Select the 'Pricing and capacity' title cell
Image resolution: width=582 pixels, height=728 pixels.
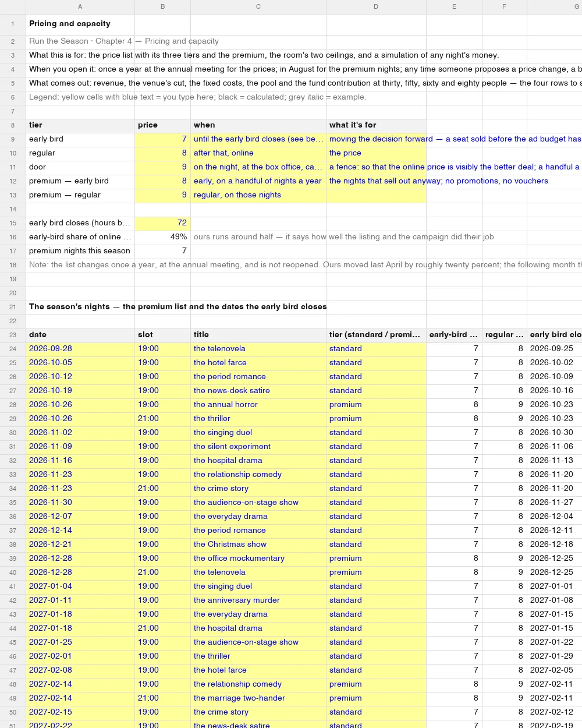click(80, 24)
